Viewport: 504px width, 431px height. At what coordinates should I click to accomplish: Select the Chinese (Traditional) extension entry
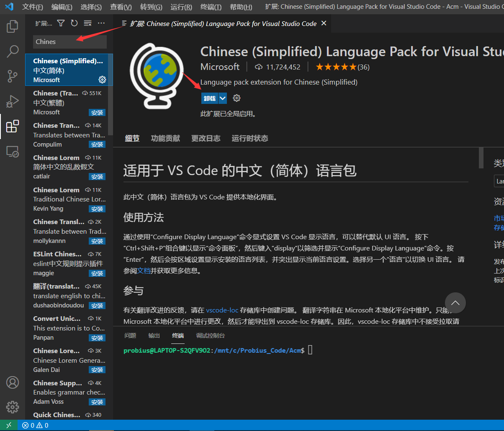[x=69, y=102]
